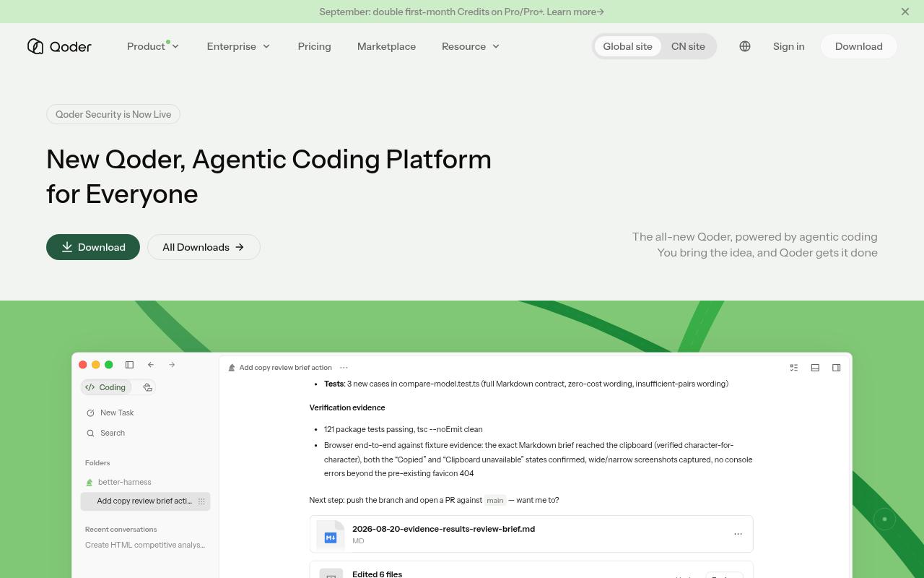Viewport: 924px width, 578px height.
Task: Click the 'Edited 6 files' card
Action: (531, 569)
